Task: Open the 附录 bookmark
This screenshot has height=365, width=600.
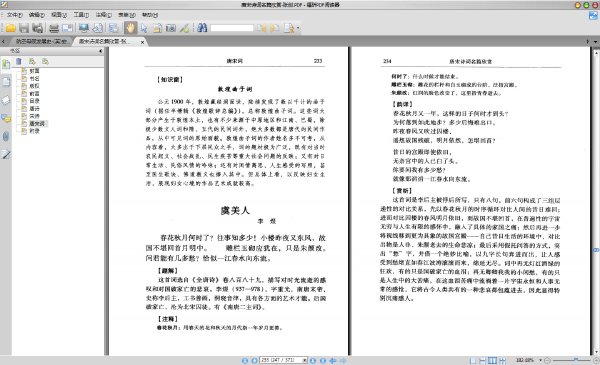Action: click(34, 131)
